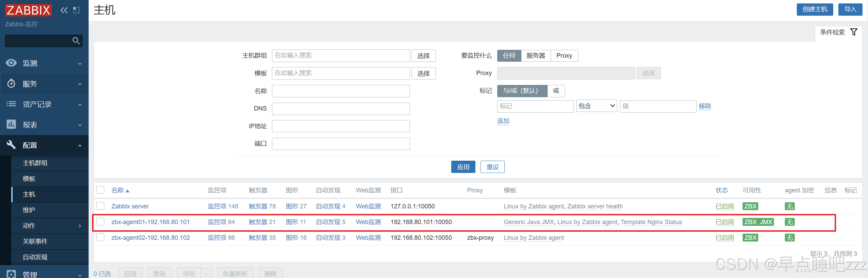The image size is (868, 278).
Task: Open the 包含 tag operator dropdown
Action: (x=596, y=106)
